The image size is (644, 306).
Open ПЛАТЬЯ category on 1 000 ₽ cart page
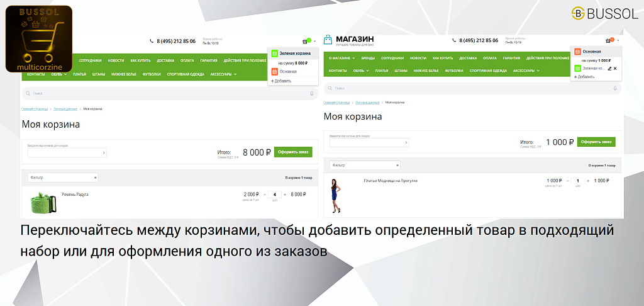(x=382, y=71)
